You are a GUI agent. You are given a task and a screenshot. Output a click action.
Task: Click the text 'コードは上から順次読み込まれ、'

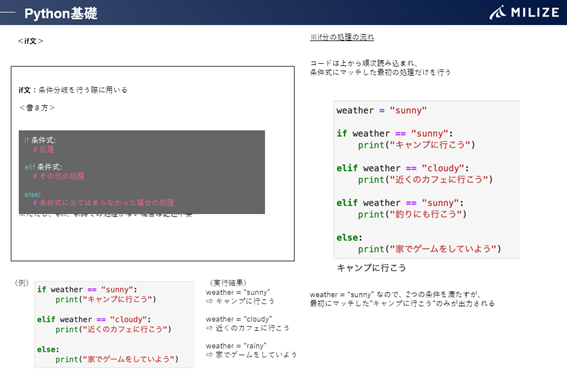[x=364, y=63]
